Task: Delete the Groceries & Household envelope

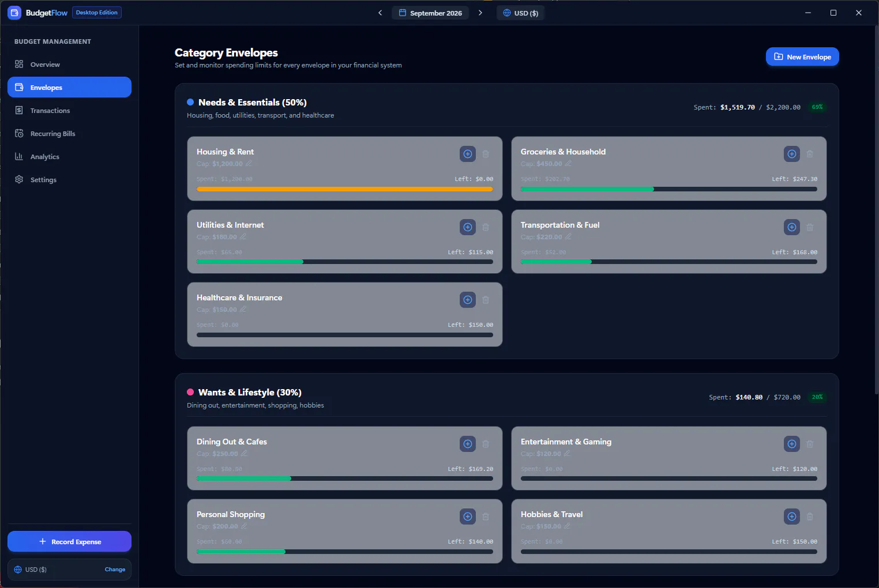Action: pyautogui.click(x=810, y=154)
